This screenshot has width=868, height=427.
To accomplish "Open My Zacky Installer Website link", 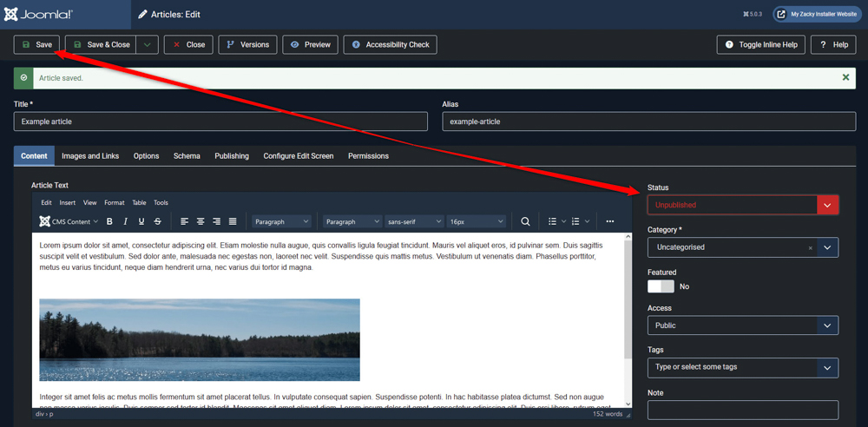I will pos(818,15).
